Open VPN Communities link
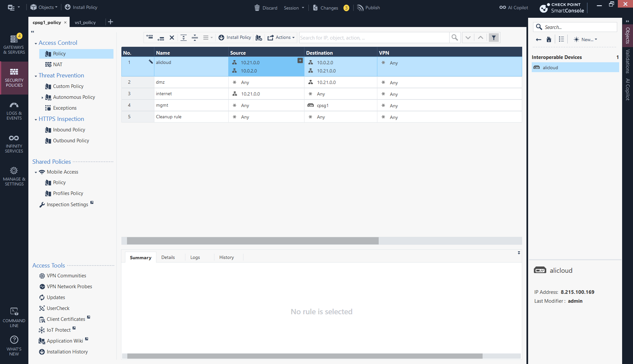 pos(66,276)
